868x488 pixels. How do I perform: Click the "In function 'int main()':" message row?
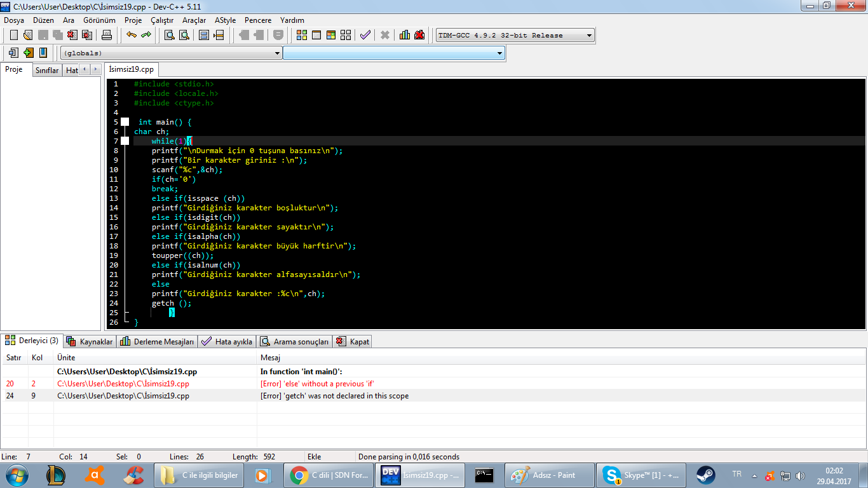click(433, 372)
